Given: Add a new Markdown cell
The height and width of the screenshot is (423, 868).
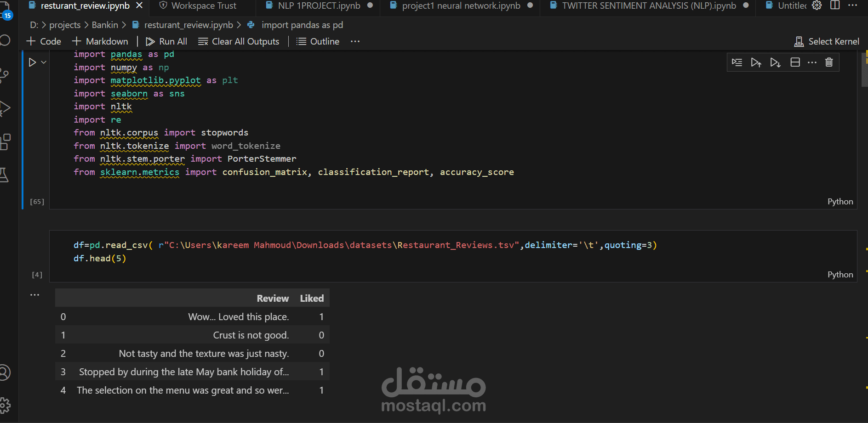Looking at the screenshot, I should 100,41.
